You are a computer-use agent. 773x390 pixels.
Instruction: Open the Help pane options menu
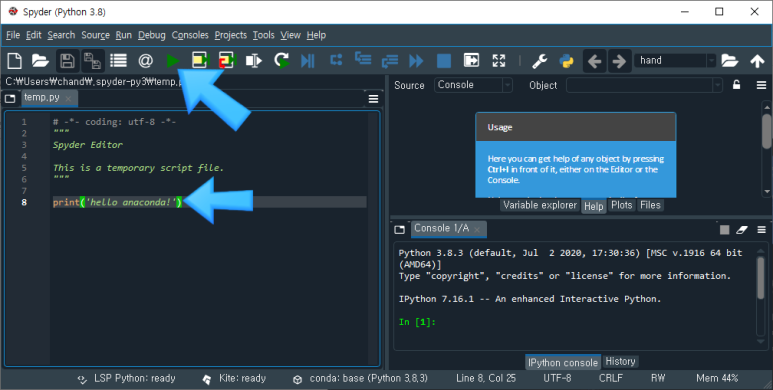(761, 85)
